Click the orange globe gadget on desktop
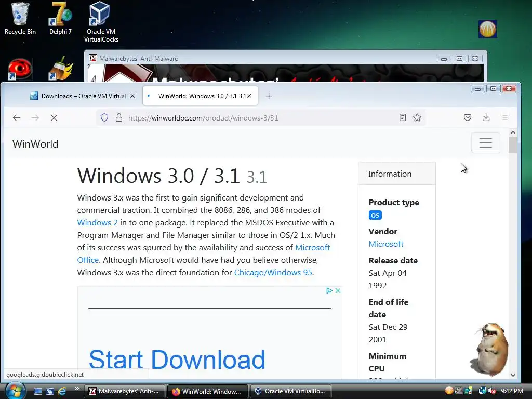 [487, 29]
